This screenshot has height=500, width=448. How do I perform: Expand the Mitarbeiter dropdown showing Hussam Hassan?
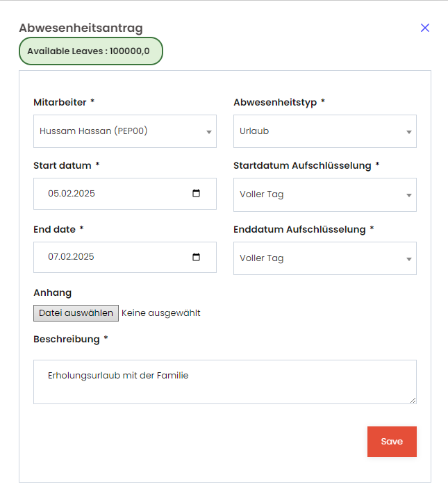pos(125,131)
